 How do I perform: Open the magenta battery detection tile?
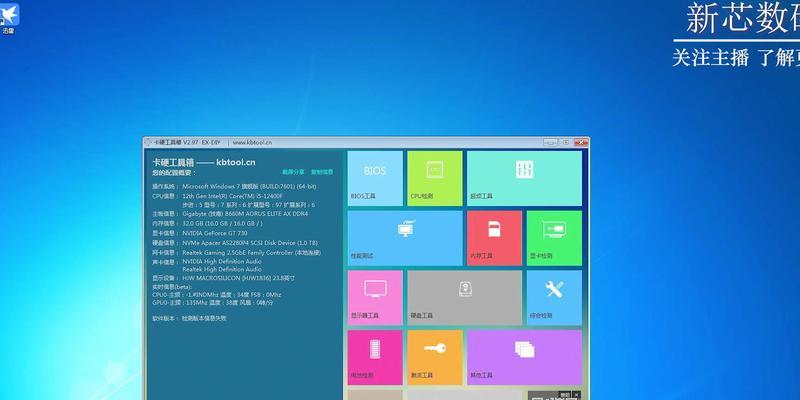point(375,357)
